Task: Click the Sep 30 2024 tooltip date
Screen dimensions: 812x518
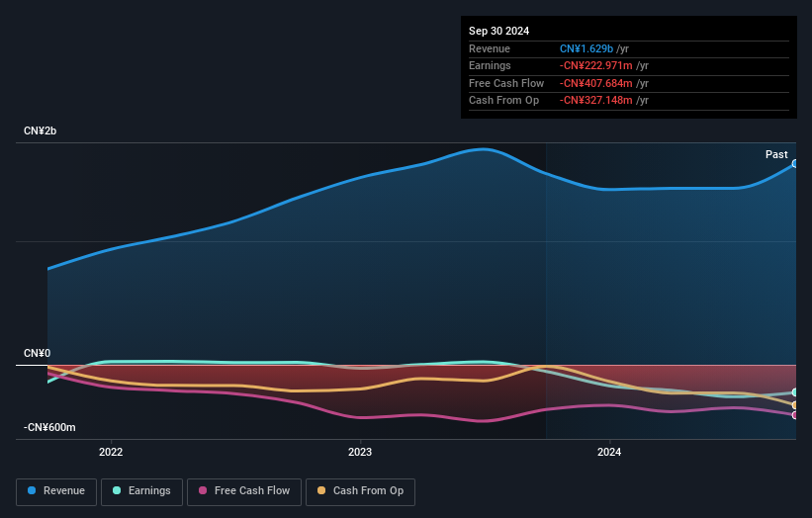Action: 498,31
